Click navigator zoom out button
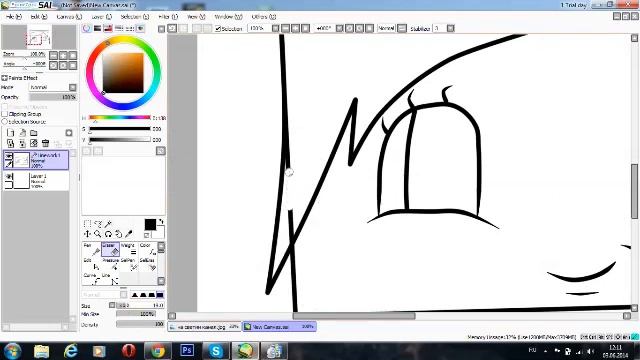 click(x=53, y=55)
